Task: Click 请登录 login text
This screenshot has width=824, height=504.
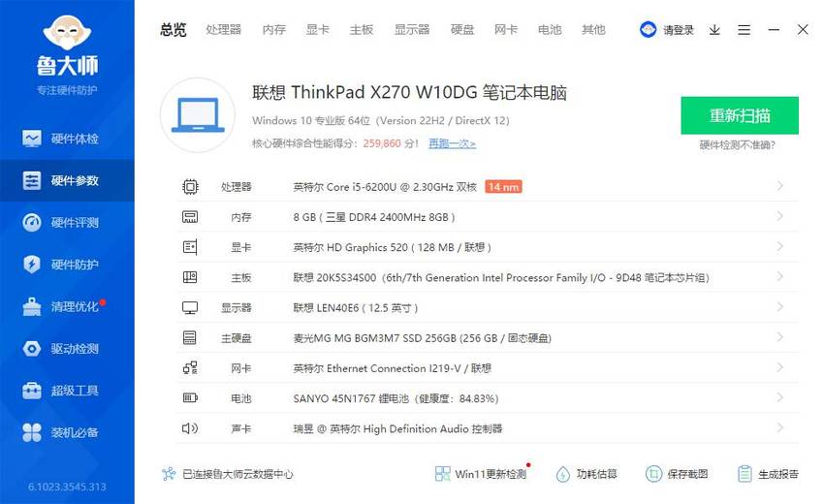Action: pos(679,30)
